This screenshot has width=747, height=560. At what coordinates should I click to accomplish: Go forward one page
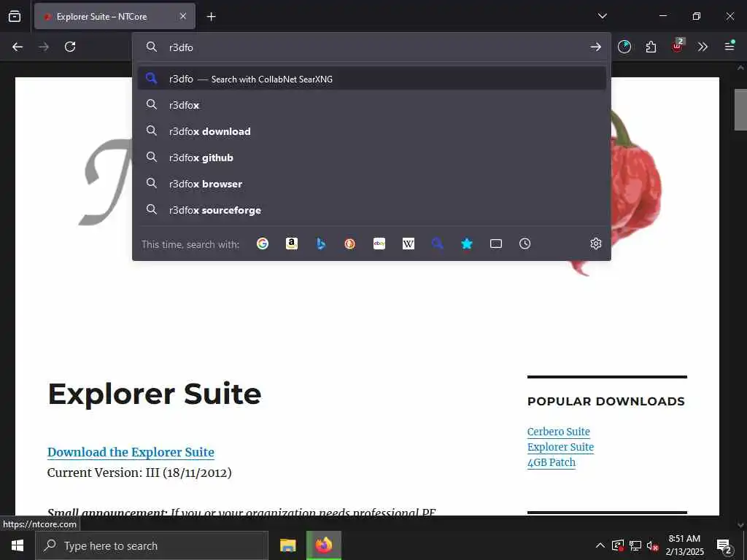[44, 47]
